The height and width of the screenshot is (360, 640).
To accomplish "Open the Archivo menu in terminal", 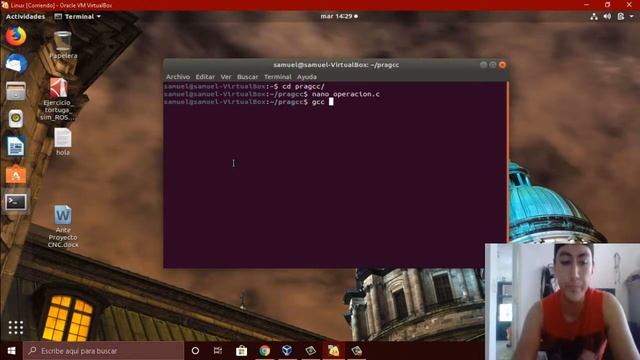I will click(x=178, y=77).
